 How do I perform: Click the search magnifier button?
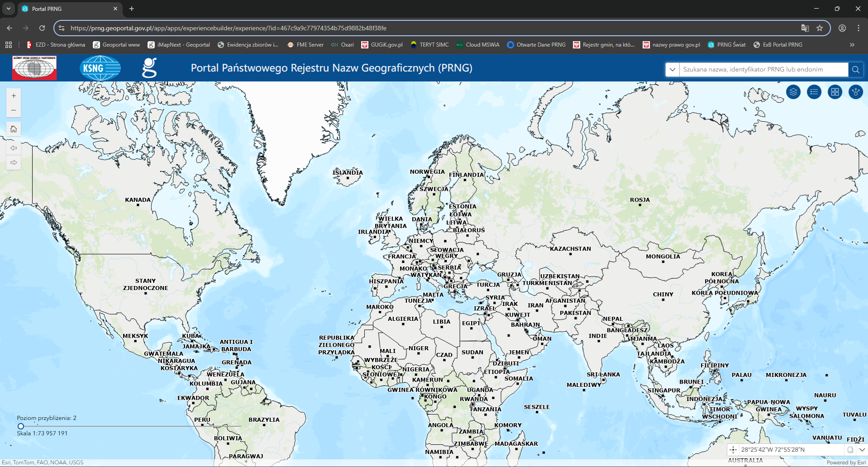[x=855, y=70]
